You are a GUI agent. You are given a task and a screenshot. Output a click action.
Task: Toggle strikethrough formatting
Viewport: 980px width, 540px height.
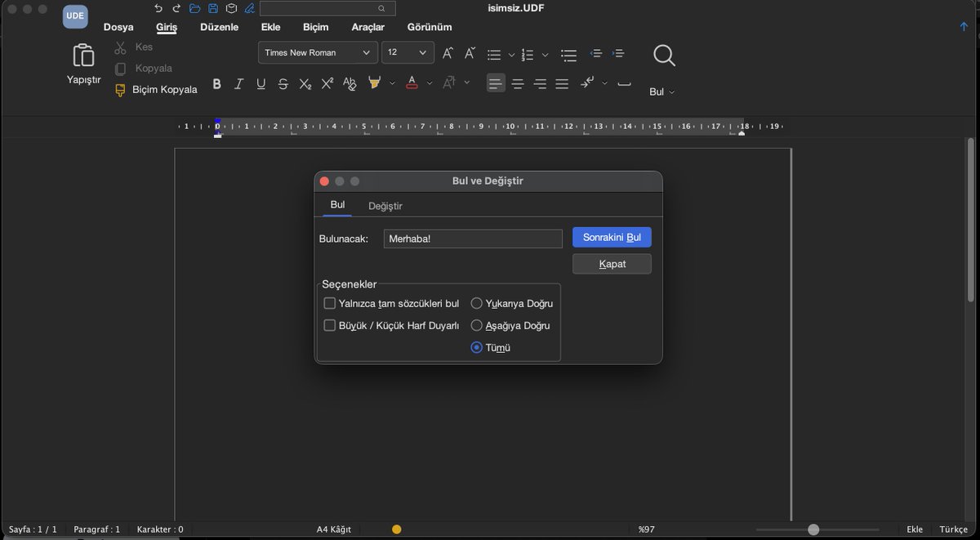(283, 83)
